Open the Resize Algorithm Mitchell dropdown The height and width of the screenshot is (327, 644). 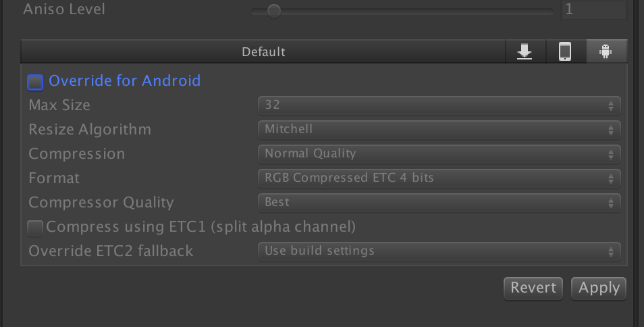click(x=438, y=130)
